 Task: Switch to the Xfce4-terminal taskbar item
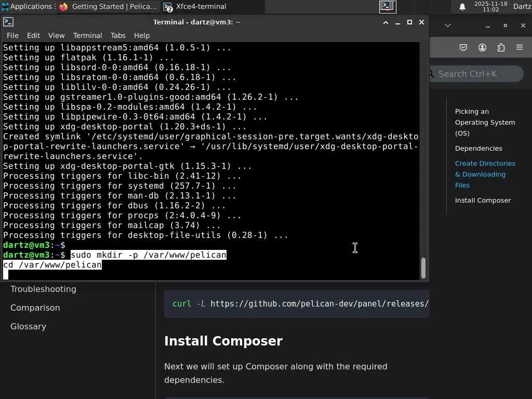[212, 6]
